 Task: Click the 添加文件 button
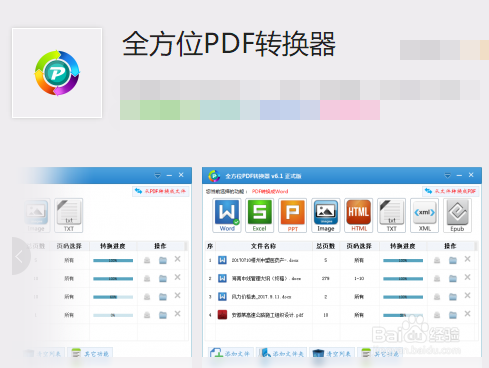231,353
